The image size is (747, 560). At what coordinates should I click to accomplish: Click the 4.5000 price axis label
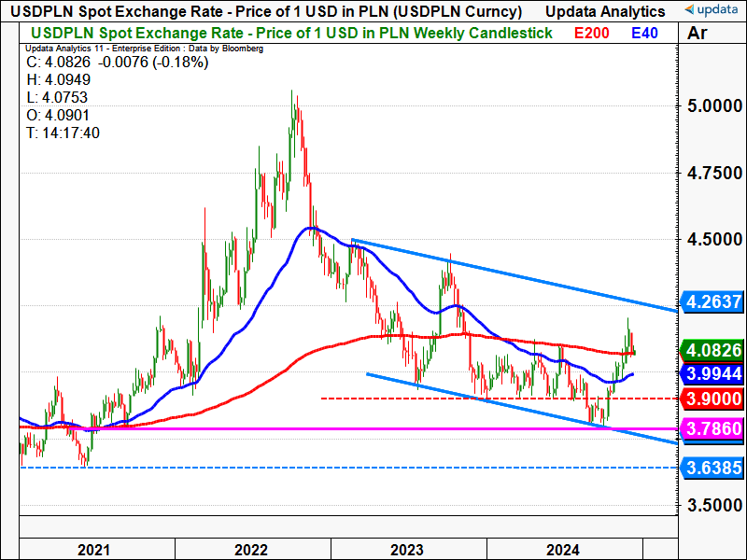pyautogui.click(x=714, y=240)
